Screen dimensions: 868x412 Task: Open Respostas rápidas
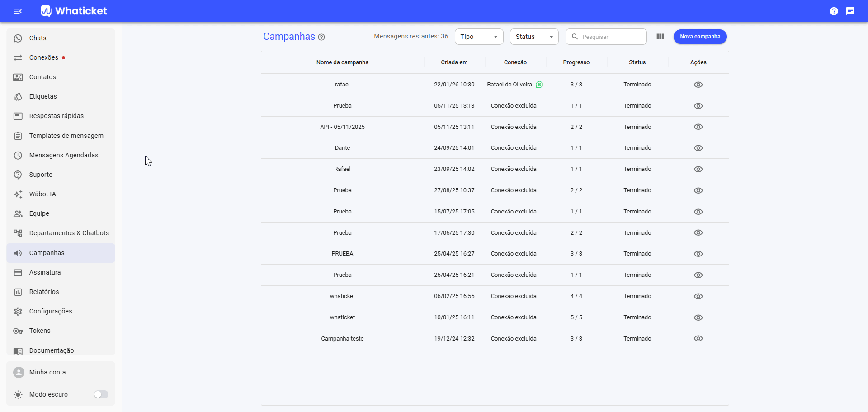coord(61,116)
